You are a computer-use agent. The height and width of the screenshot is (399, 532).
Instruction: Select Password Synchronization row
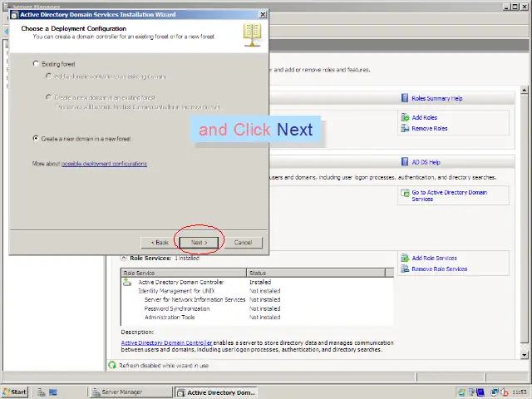point(257,308)
